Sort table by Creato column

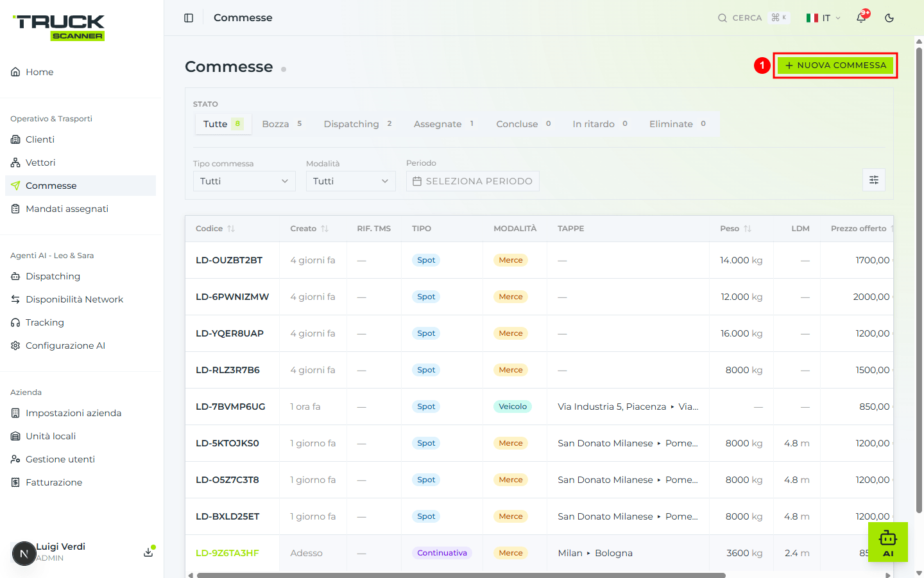tap(309, 229)
